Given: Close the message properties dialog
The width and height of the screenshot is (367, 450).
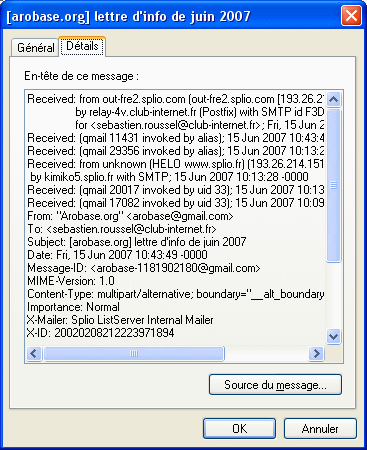Looking at the screenshot, I should click(x=351, y=16).
